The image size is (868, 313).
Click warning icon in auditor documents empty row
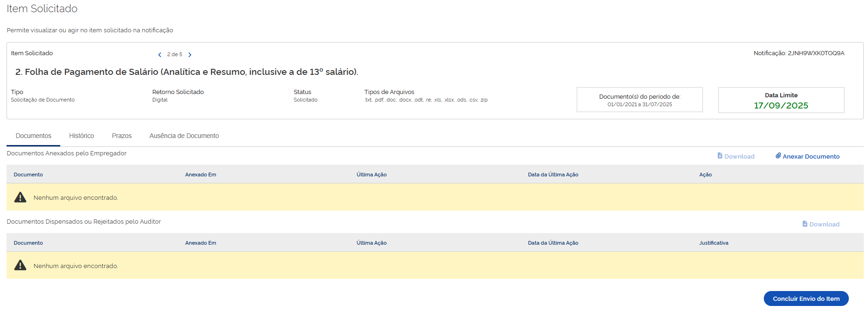tap(20, 265)
